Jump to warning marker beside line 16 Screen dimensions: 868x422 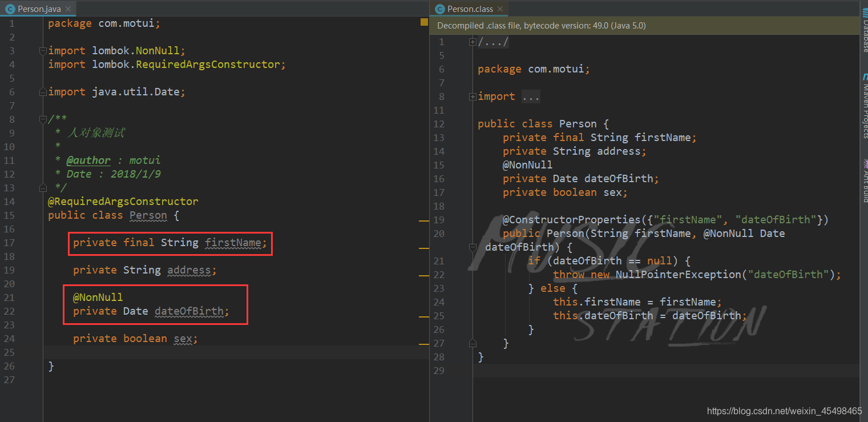(423, 220)
